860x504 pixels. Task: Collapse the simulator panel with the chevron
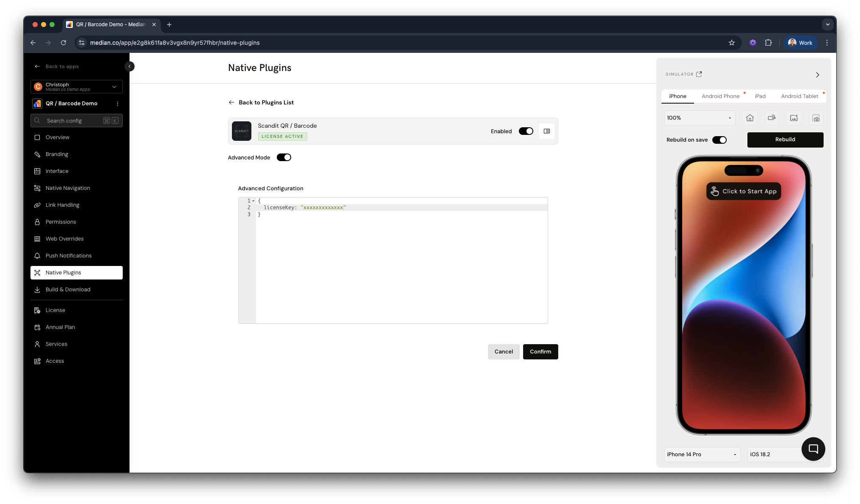[x=818, y=75]
